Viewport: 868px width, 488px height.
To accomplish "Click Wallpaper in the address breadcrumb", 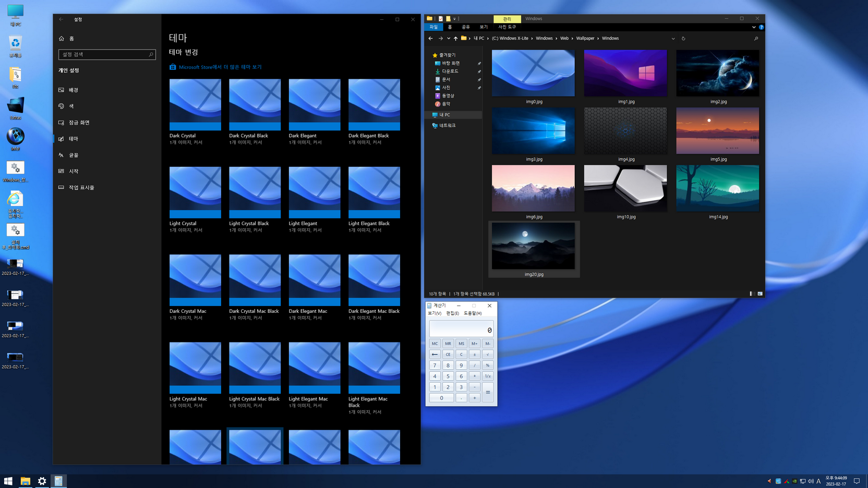I will (x=585, y=39).
